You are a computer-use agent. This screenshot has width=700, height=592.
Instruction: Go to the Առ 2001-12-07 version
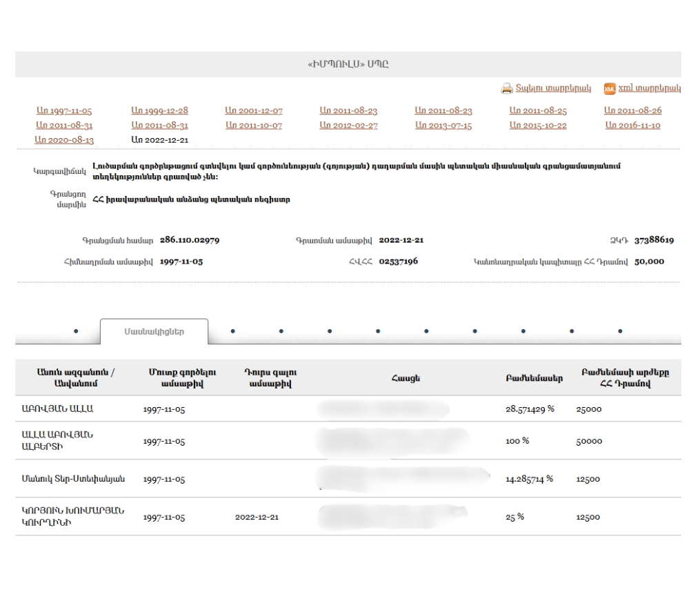pos(254,110)
